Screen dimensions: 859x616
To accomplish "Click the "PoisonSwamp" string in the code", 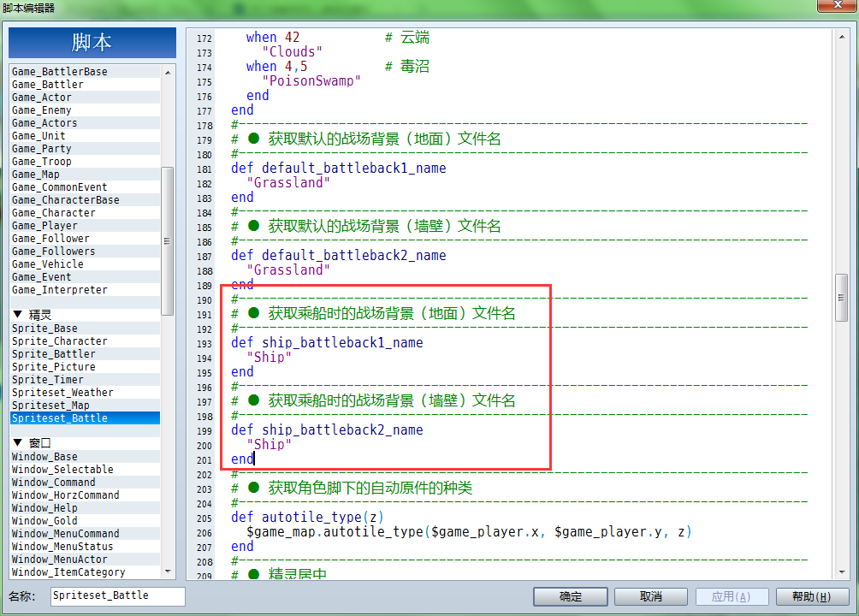I will coord(311,80).
